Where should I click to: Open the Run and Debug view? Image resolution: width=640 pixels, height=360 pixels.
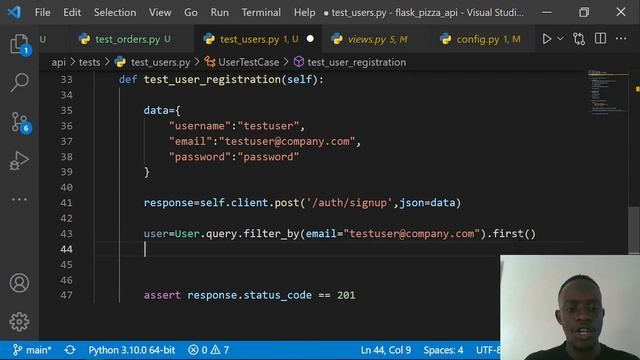(x=19, y=160)
